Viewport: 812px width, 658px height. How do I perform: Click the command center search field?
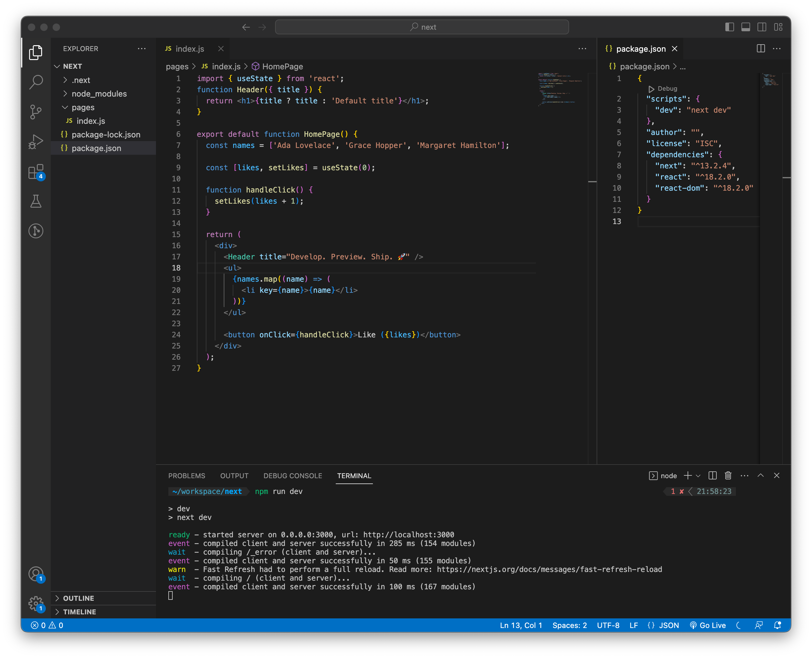pos(422,27)
